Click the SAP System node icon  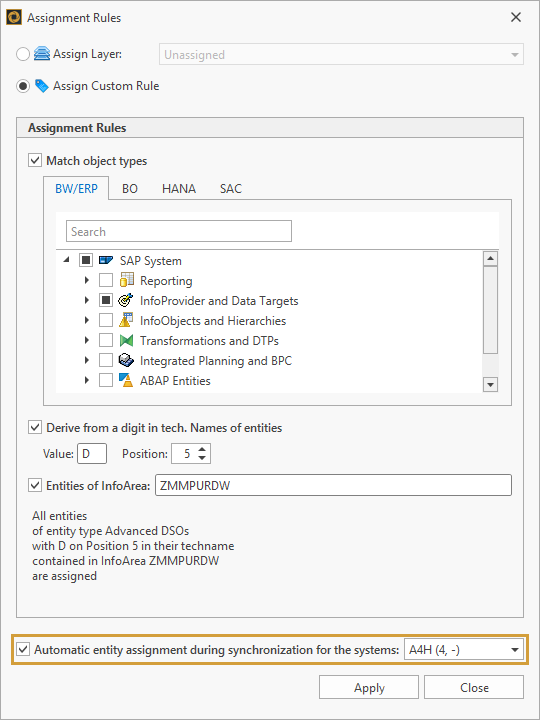pyautogui.click(x=106, y=261)
